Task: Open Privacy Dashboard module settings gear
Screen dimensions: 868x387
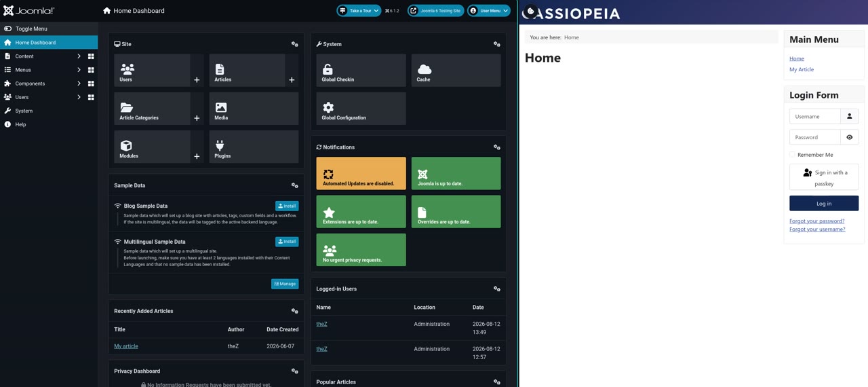Action: coord(294,371)
